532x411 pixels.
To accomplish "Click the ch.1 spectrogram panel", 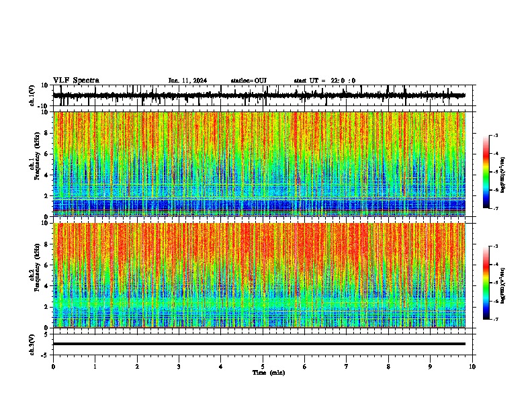I will tap(259, 164).
